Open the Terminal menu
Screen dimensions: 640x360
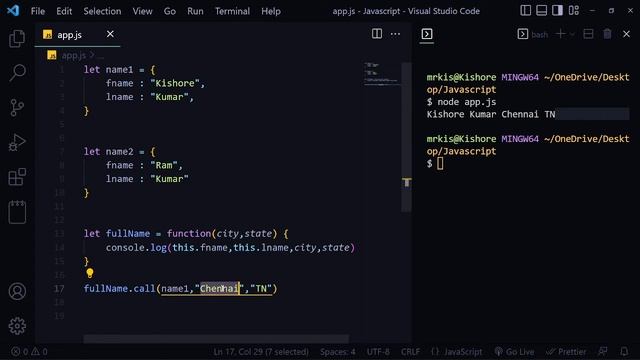pyautogui.click(x=232, y=11)
